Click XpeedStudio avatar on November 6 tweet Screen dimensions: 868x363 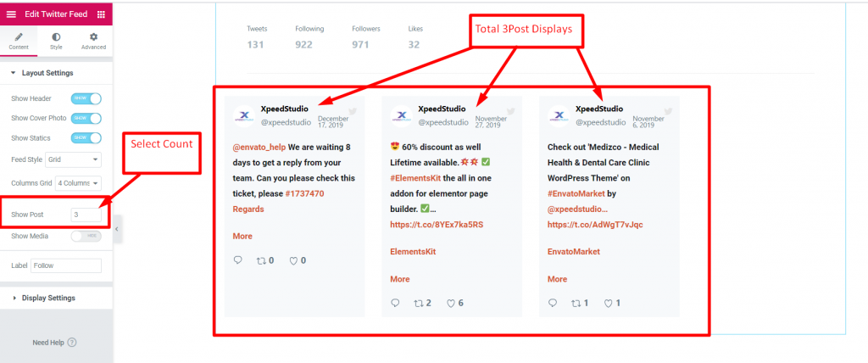click(x=559, y=115)
